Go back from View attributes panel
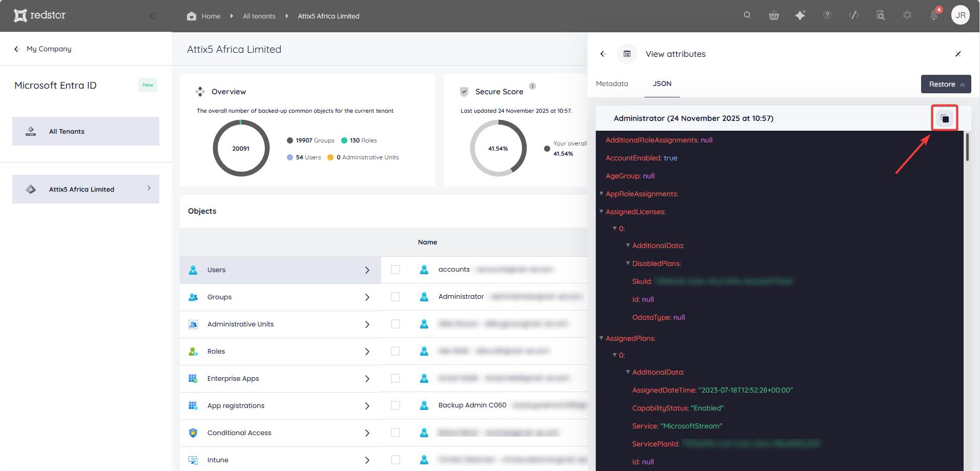 (603, 54)
